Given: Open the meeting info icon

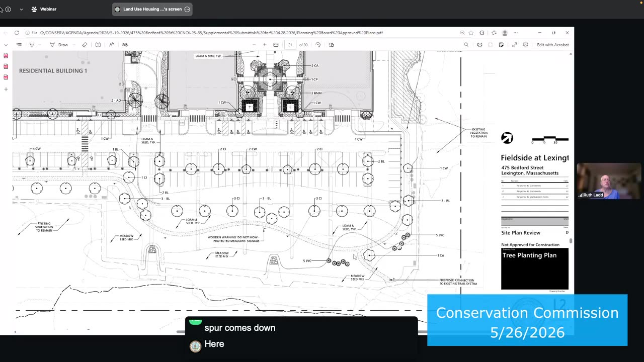Looking at the screenshot, I should [x=8, y=9].
